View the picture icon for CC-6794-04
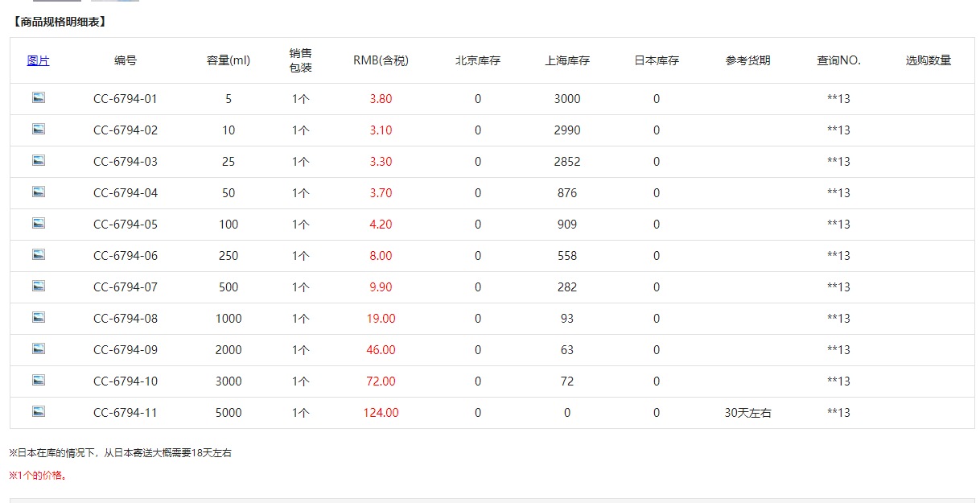980x503 pixels. coord(39,192)
